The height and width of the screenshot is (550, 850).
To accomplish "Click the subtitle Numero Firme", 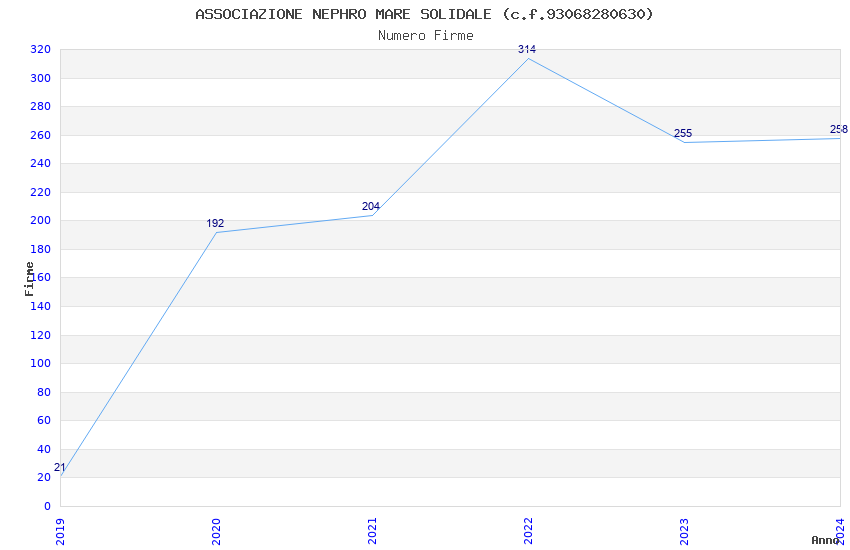I will click(426, 36).
